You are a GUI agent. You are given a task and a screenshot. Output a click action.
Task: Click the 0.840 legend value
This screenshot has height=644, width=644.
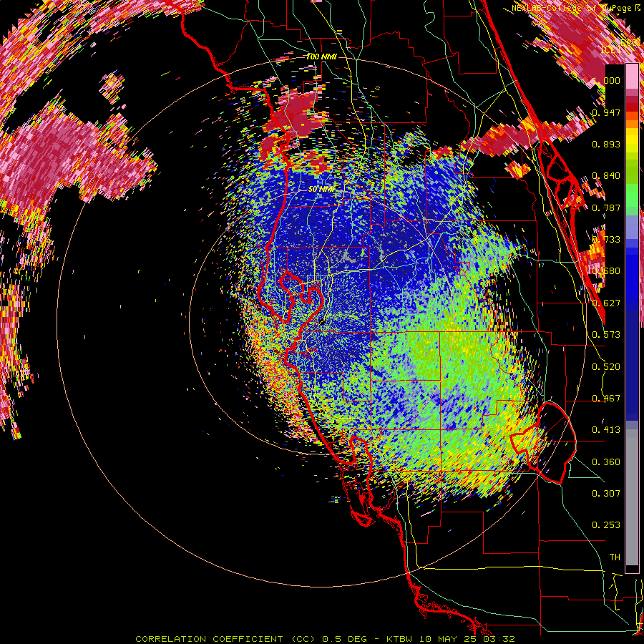click(x=606, y=176)
